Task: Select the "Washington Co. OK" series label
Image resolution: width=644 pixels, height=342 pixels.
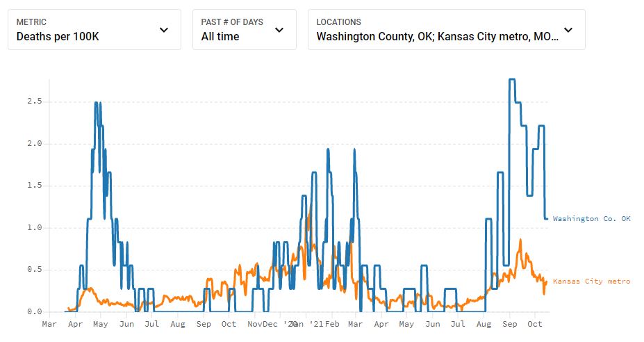Action: click(x=591, y=219)
